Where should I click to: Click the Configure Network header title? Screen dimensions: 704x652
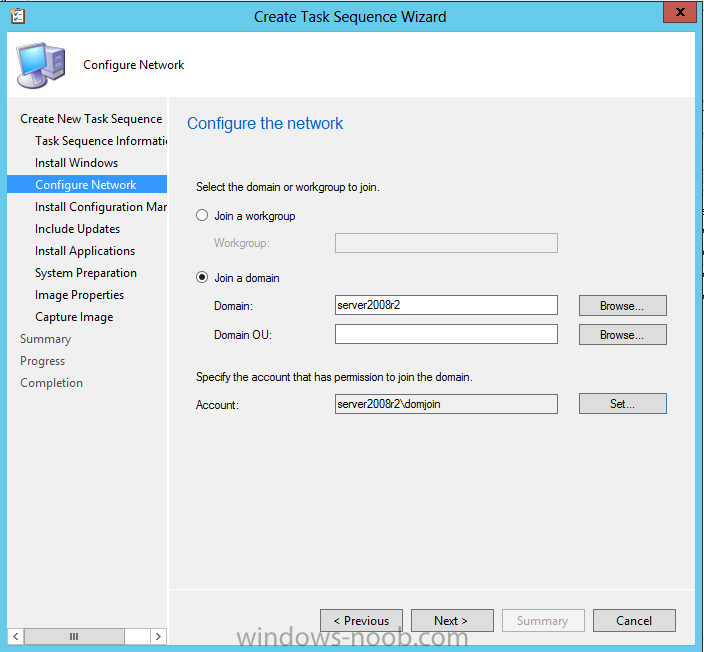tap(133, 65)
